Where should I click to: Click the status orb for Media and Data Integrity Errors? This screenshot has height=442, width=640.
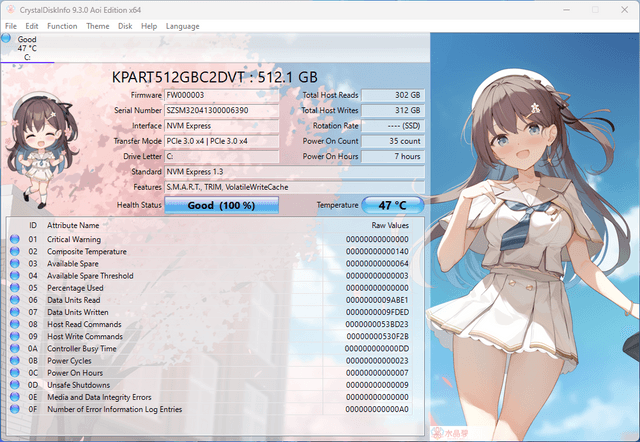[15, 397]
